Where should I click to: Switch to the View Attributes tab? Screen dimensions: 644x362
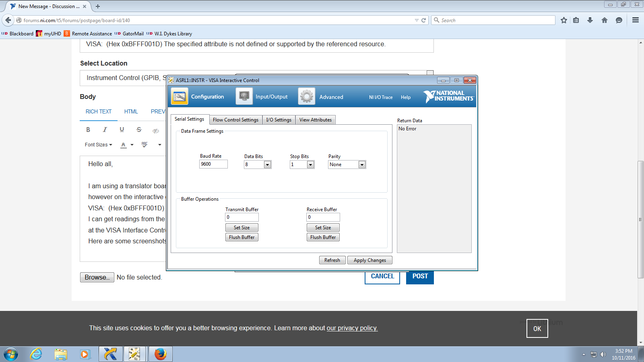(316, 120)
